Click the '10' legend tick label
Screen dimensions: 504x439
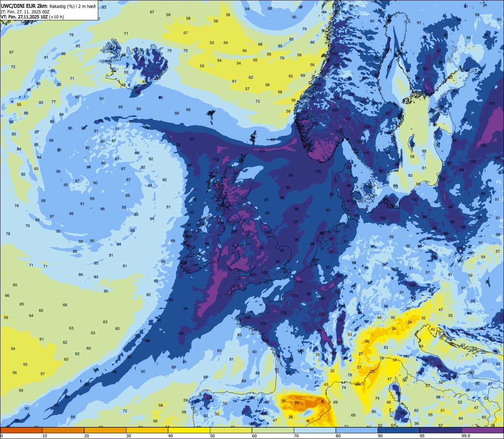click(44, 436)
